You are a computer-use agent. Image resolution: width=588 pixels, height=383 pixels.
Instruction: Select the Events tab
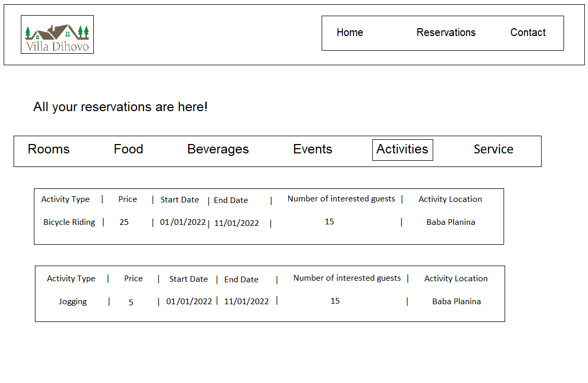click(312, 149)
